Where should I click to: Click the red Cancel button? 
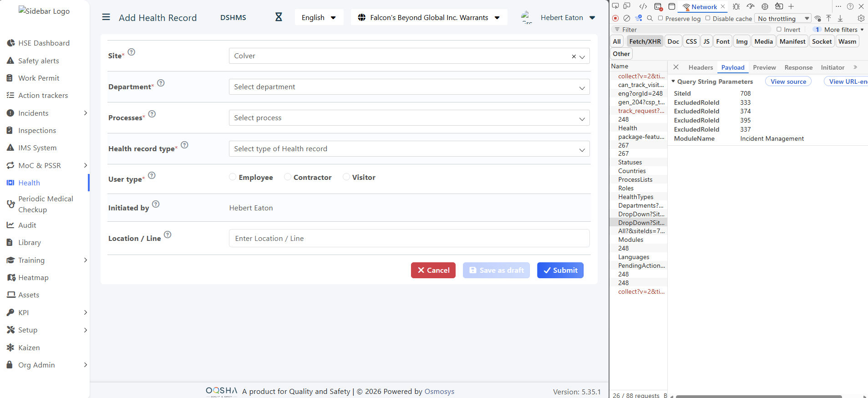(433, 270)
